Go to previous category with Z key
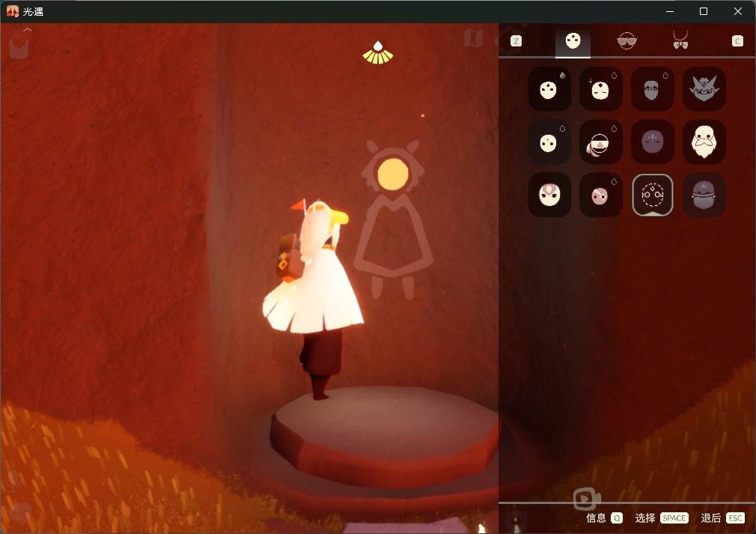This screenshot has height=534, width=756. 516,41
